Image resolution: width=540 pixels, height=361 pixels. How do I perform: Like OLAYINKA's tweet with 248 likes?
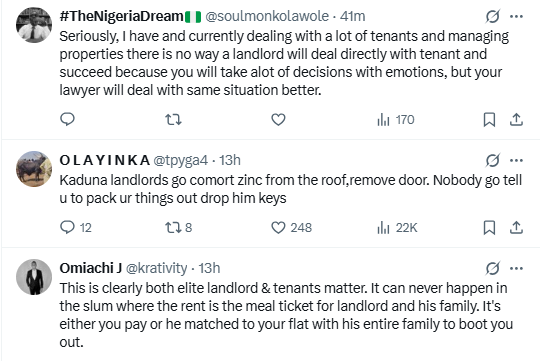click(x=291, y=227)
